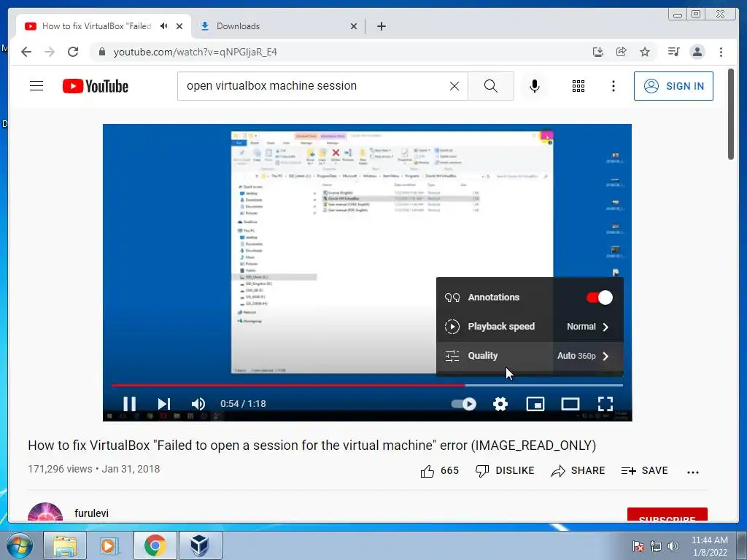Go back in browser history
The height and width of the screenshot is (560, 747).
26,52
